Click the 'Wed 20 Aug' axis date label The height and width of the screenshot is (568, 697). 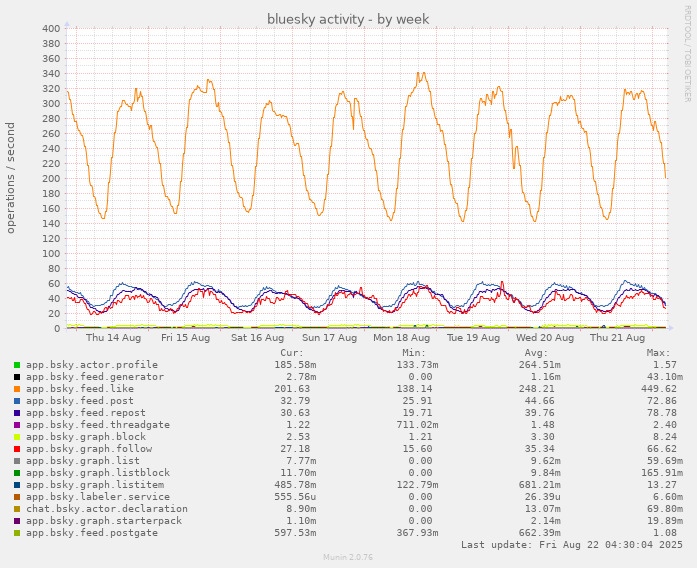tap(545, 338)
